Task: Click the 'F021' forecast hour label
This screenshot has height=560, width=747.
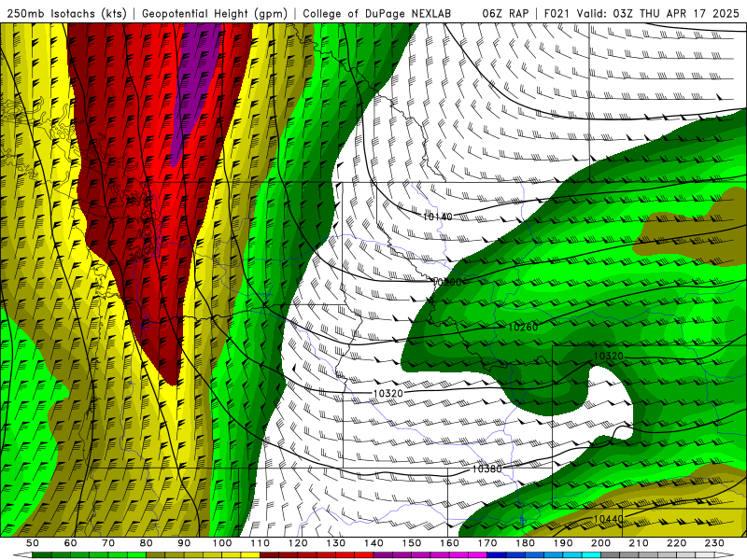Action: [557, 13]
